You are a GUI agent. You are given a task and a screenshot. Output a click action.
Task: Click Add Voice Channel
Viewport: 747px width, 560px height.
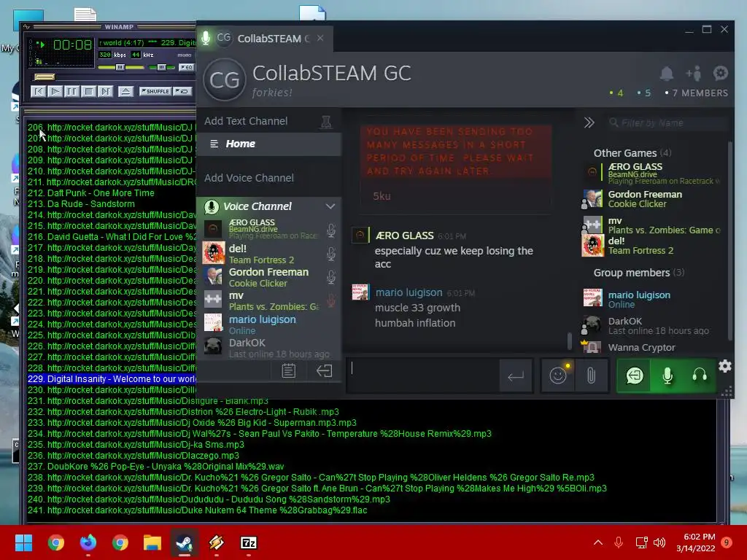[x=249, y=178]
